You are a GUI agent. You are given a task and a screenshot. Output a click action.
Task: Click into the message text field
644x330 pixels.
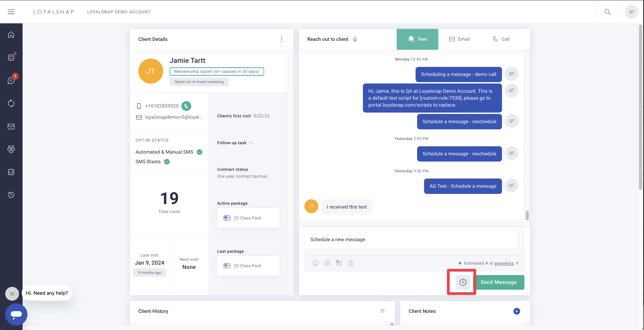click(411, 240)
